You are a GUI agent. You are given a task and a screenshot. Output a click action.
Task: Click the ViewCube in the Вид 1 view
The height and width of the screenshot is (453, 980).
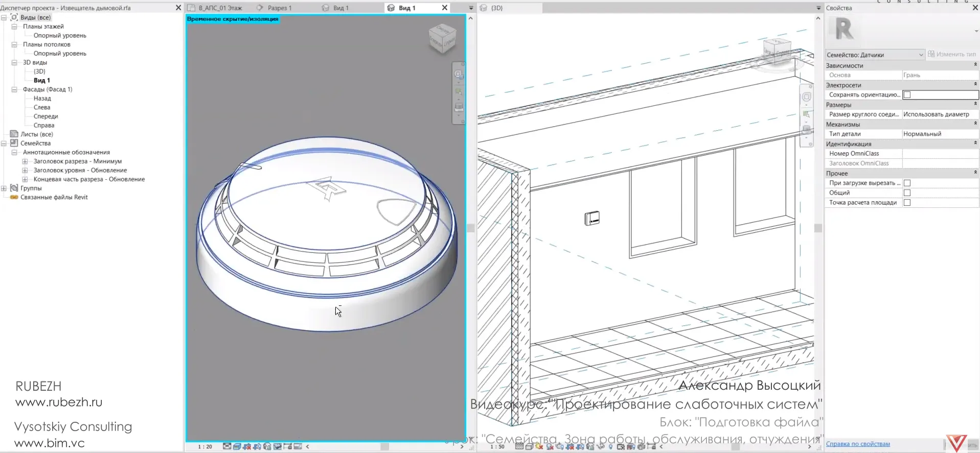click(x=442, y=38)
